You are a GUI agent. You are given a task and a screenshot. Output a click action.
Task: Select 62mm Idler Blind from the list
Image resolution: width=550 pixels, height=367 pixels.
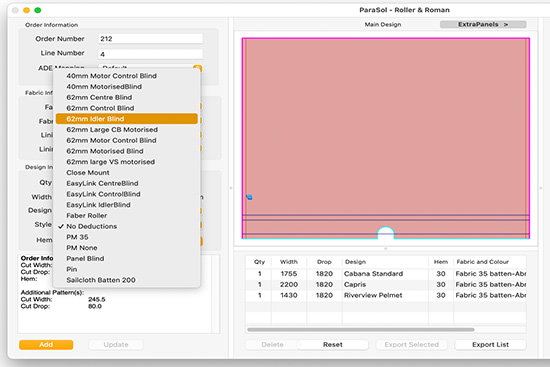coord(127,119)
